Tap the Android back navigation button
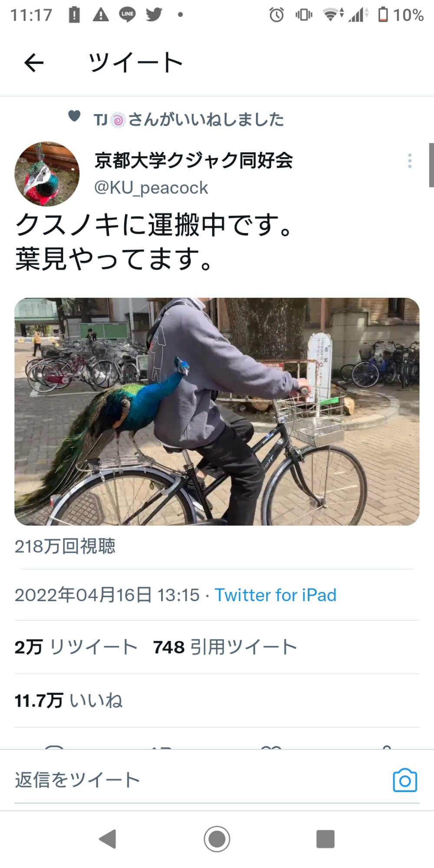Screen dimensions: 434x868 click(108, 839)
